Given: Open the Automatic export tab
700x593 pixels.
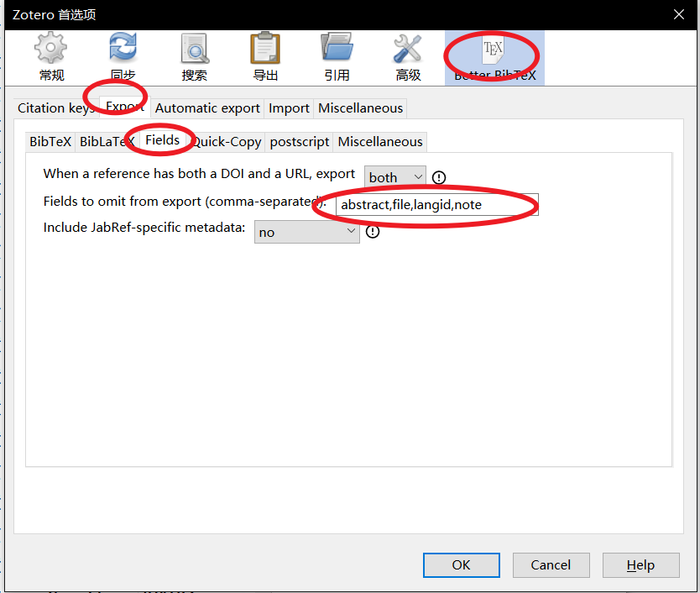Looking at the screenshot, I should (207, 108).
